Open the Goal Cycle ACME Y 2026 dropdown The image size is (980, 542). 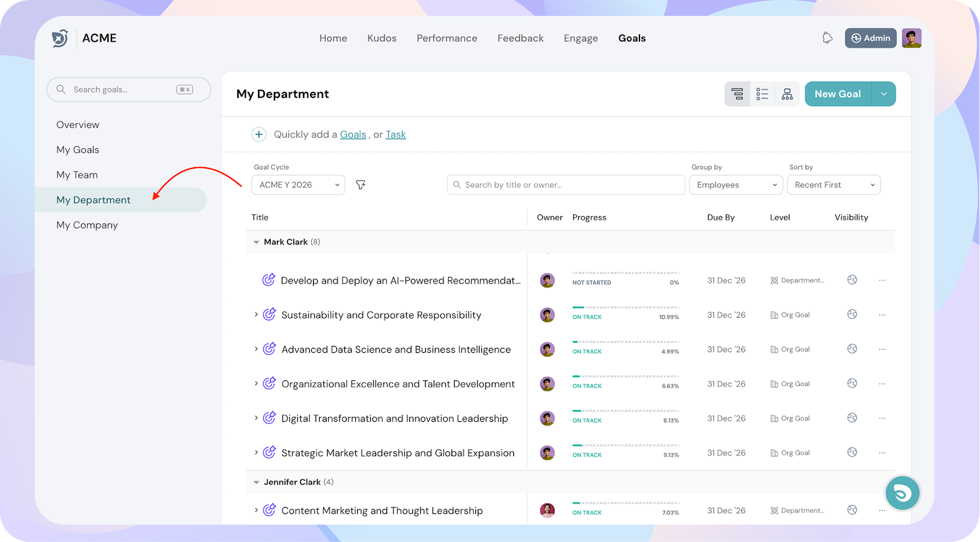[x=298, y=185]
